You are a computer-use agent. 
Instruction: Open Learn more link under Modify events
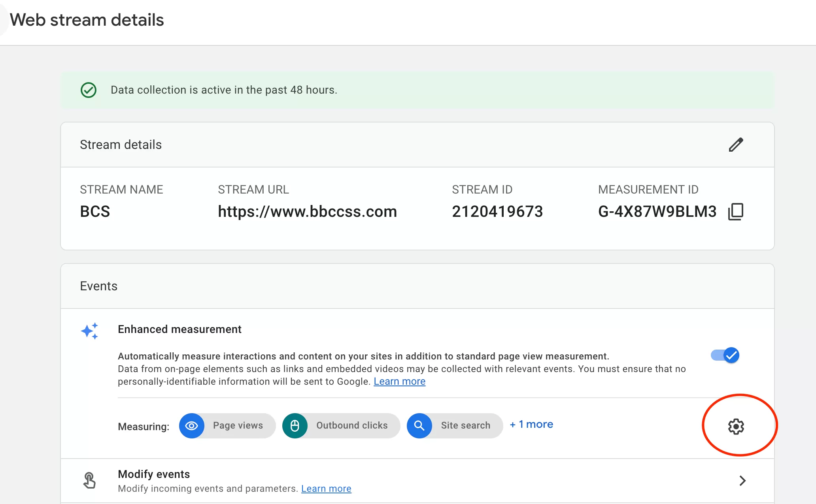coord(326,489)
